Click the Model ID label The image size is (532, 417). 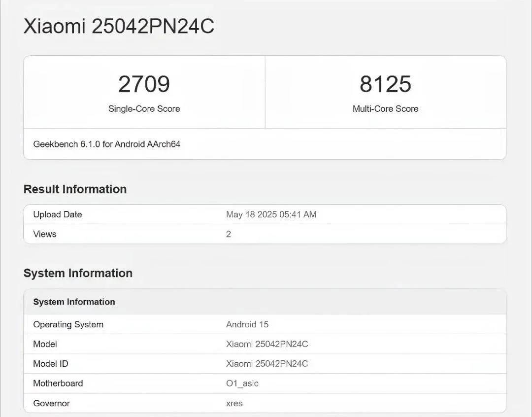(51, 364)
